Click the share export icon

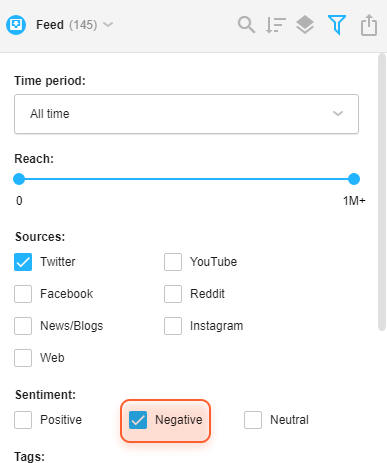coord(369,25)
